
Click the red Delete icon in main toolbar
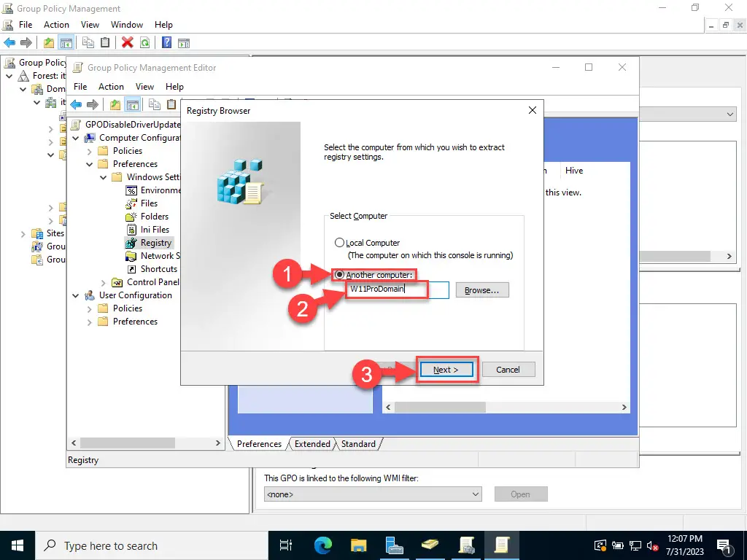click(x=127, y=42)
